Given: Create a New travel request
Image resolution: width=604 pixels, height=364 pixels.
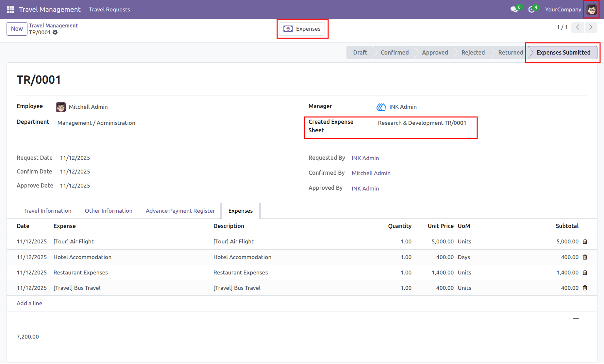Looking at the screenshot, I should tap(17, 29).
